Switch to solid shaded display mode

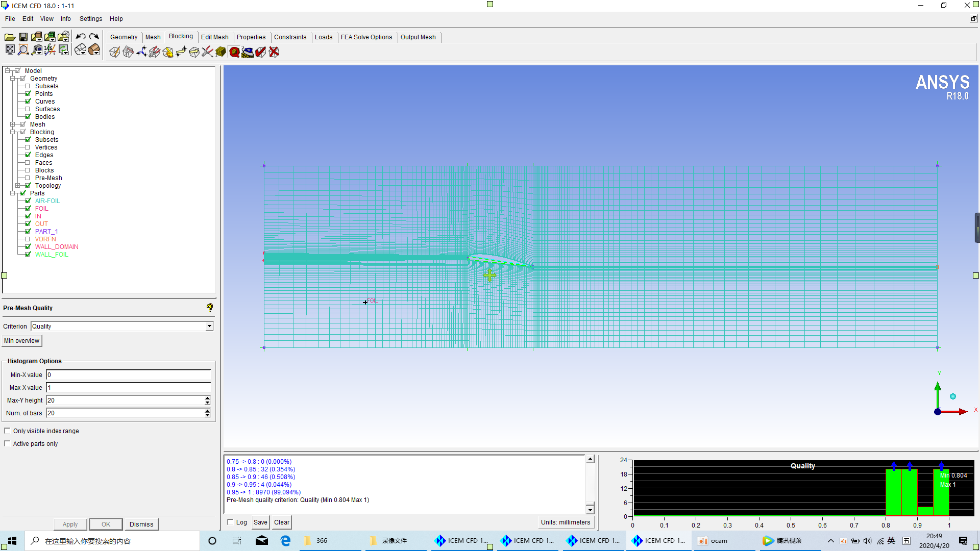click(94, 49)
